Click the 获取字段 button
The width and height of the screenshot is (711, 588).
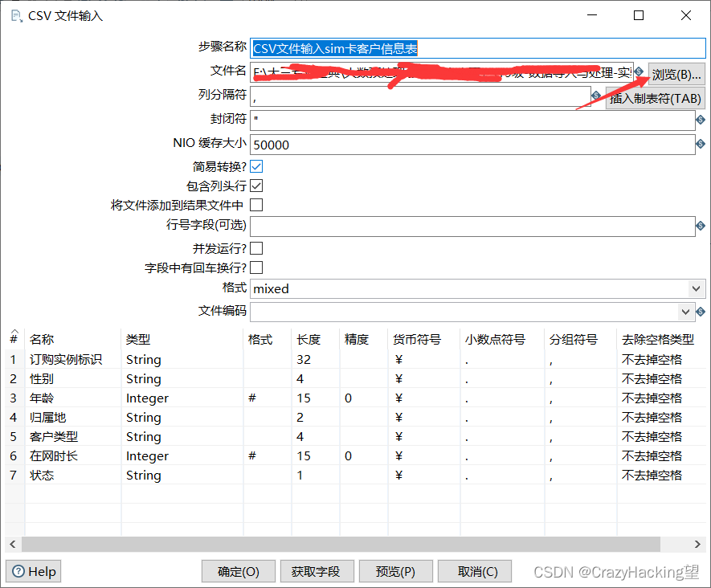pyautogui.click(x=316, y=571)
